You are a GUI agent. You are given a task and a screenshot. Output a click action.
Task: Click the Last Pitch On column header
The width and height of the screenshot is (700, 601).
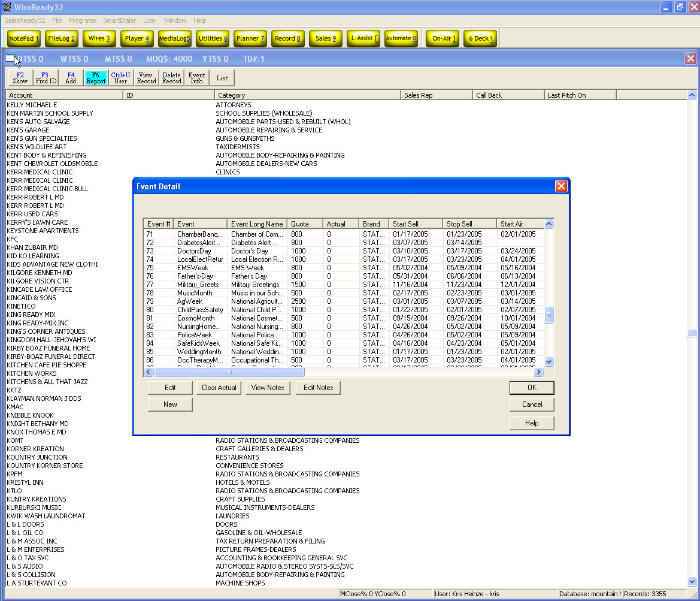click(x=580, y=95)
